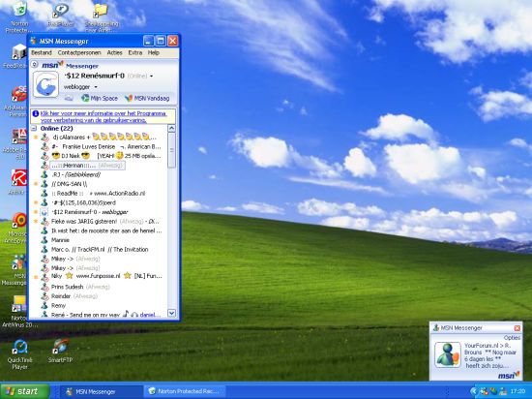Click the blue display picture avatar
Screen dimensions: 532x399
tap(45, 84)
